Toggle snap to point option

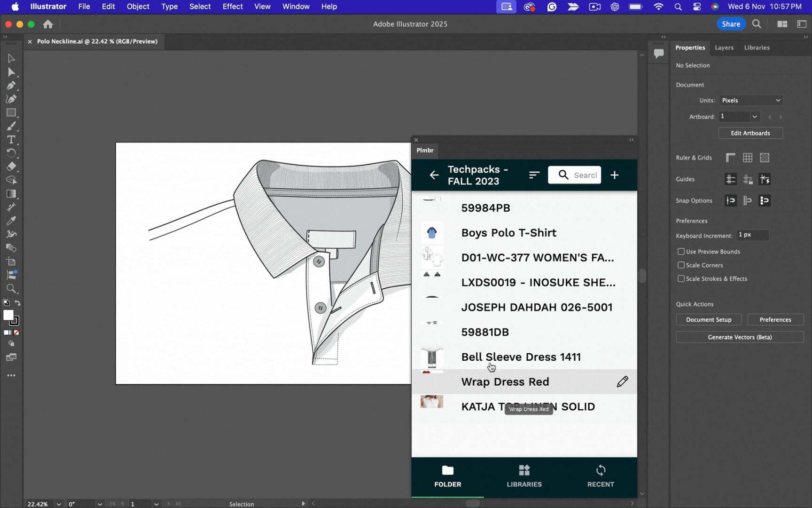click(x=730, y=201)
